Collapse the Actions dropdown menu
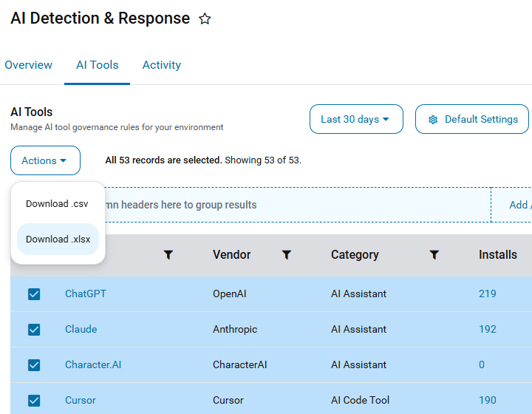The height and width of the screenshot is (414, 532). (46, 160)
